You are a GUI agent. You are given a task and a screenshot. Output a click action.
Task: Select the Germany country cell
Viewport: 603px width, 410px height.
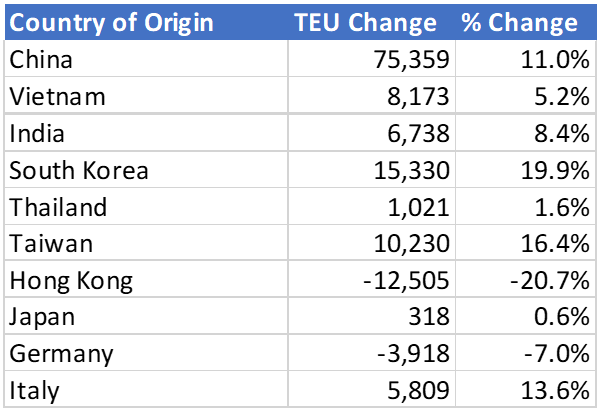click(x=60, y=354)
